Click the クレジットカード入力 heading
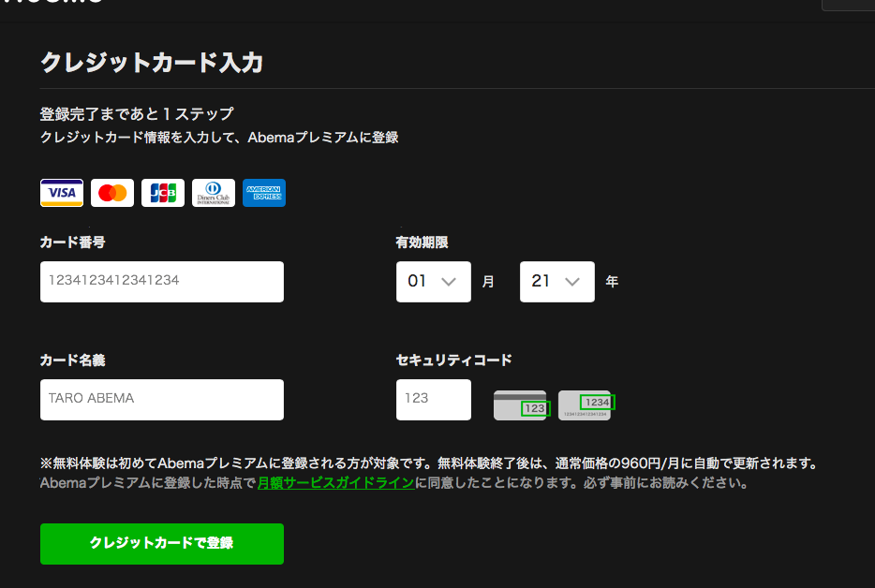The width and height of the screenshot is (875, 588). click(x=152, y=63)
